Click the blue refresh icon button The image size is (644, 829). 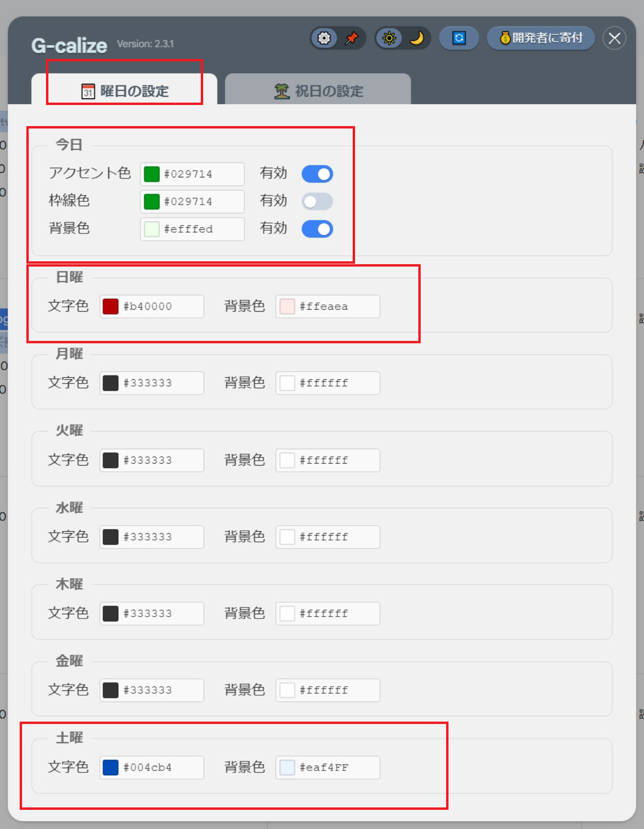pos(459,38)
